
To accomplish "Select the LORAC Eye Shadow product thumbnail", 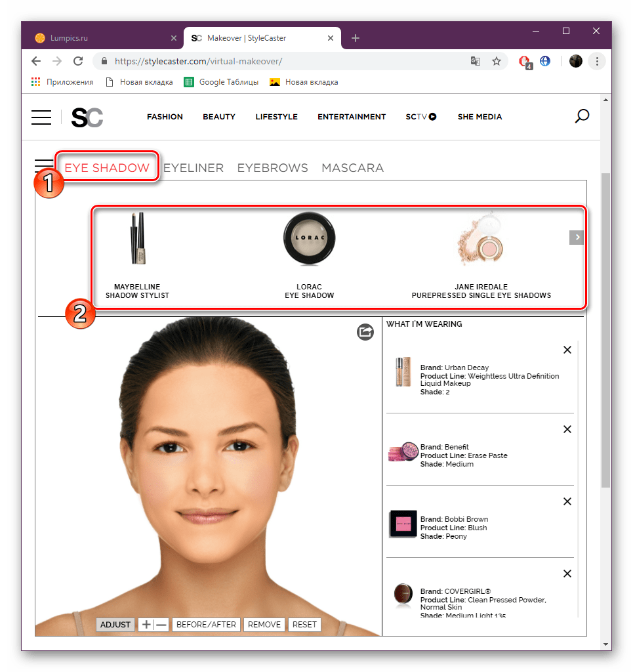I will [309, 240].
